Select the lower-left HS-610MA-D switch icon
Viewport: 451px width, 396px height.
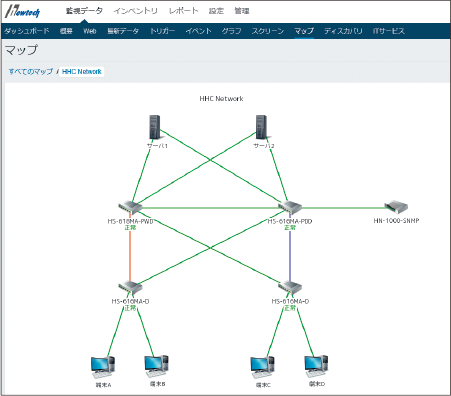coord(130,288)
